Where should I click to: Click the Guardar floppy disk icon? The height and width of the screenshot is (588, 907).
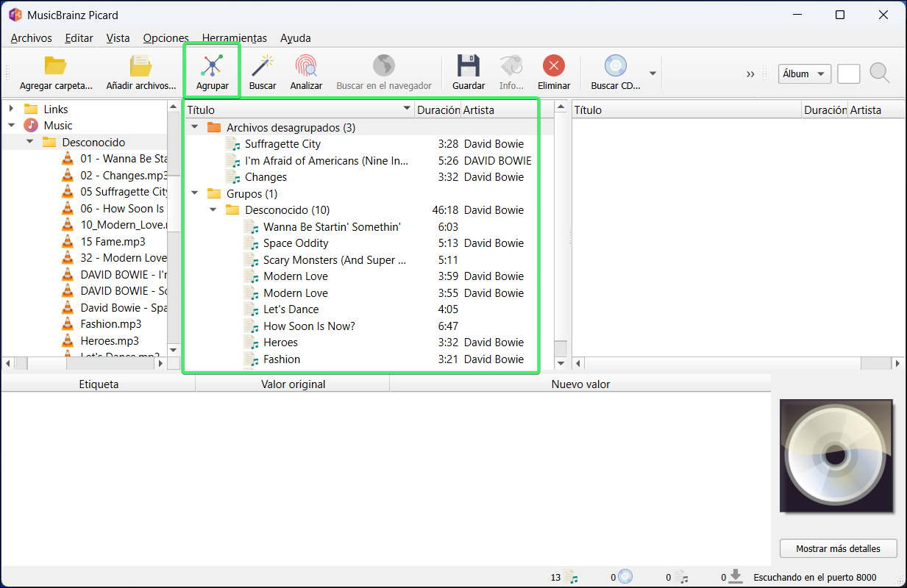(469, 65)
